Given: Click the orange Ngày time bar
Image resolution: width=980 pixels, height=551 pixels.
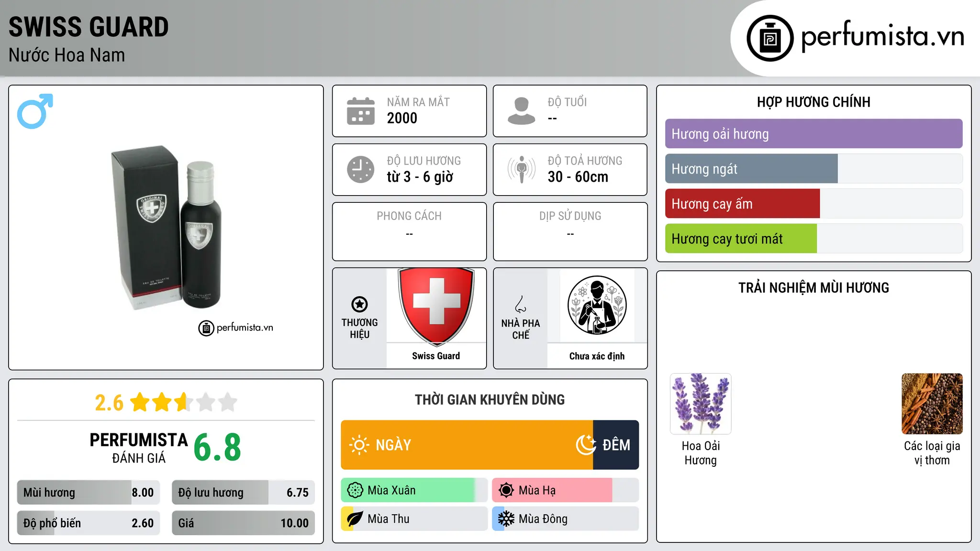Looking at the screenshot, I should 467,445.
